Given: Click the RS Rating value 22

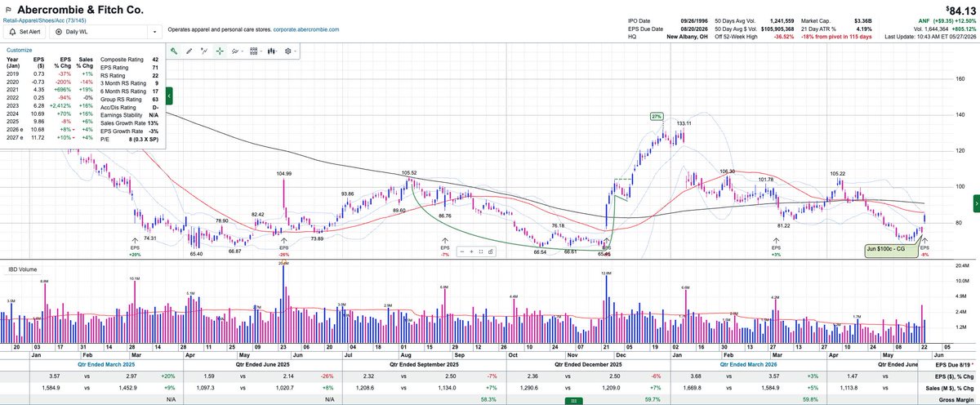Looking at the screenshot, I should [154, 76].
